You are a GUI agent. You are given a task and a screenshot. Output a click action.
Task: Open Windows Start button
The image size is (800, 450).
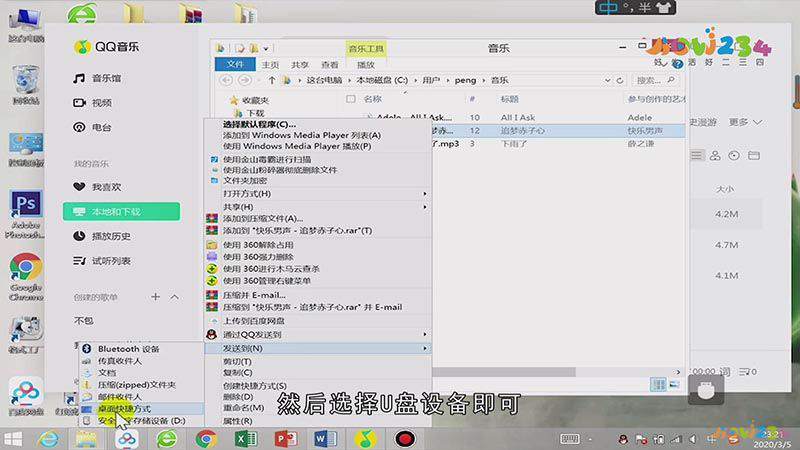(13, 439)
